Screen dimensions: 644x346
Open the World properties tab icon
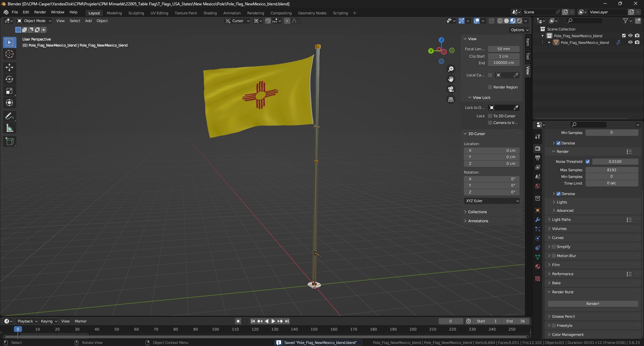tap(538, 186)
